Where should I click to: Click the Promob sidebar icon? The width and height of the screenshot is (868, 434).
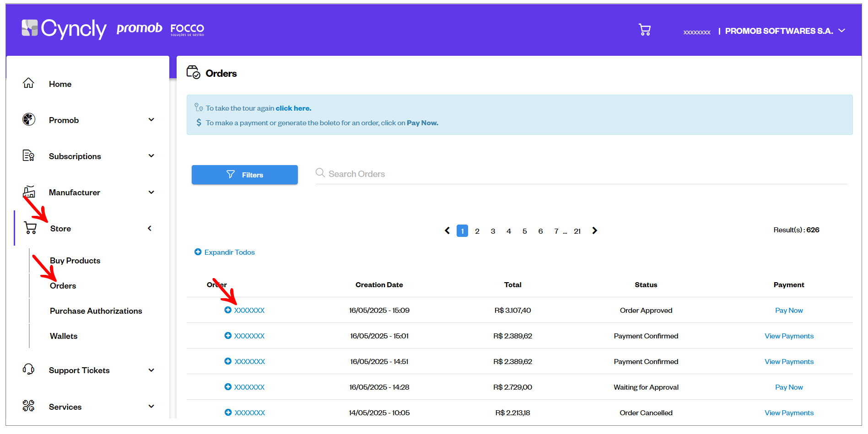pos(29,119)
